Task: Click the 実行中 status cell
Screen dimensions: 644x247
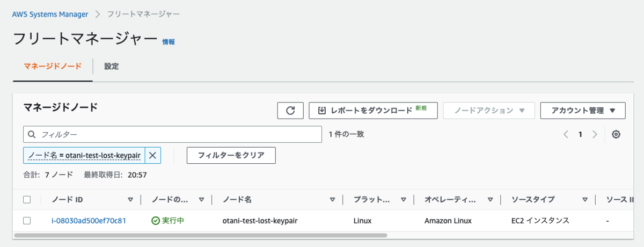Action: pyautogui.click(x=168, y=221)
